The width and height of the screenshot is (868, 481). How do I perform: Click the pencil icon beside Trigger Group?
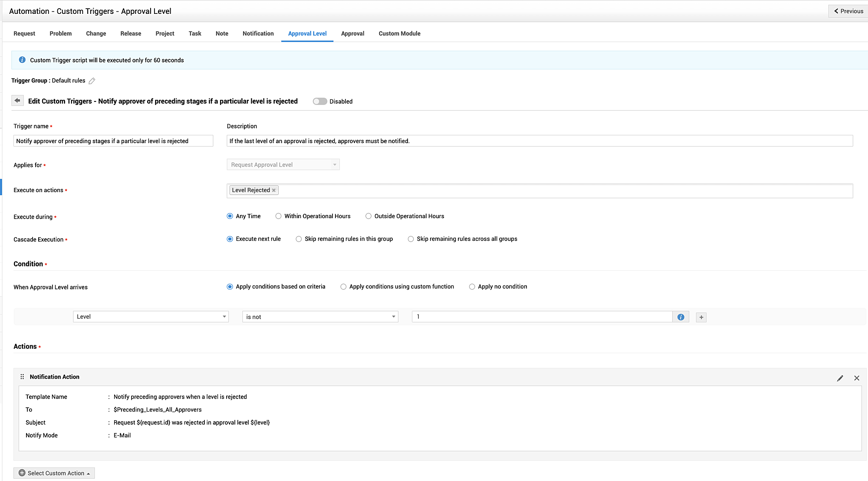click(x=92, y=81)
